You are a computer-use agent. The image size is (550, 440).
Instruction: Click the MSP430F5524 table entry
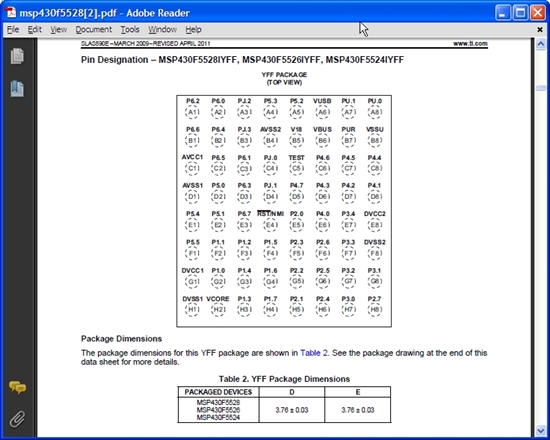(218, 417)
